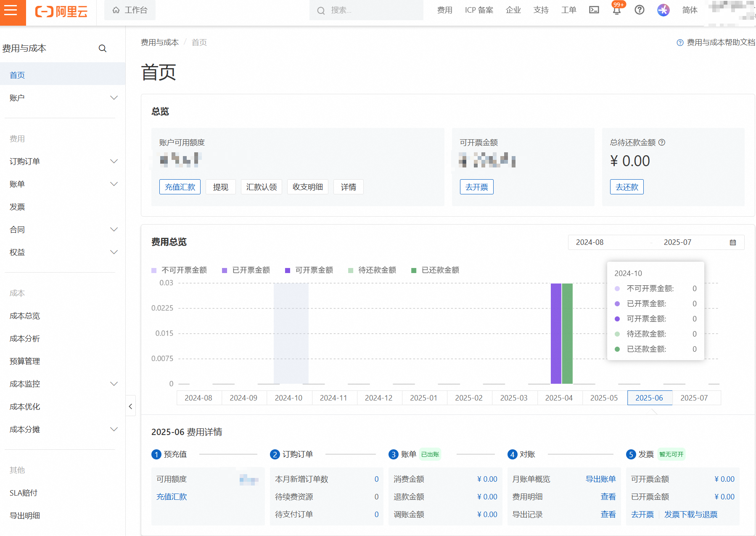Screen dimensions: 756x536
Task: Click the 总待还款金额 help icon
Action: tap(662, 142)
